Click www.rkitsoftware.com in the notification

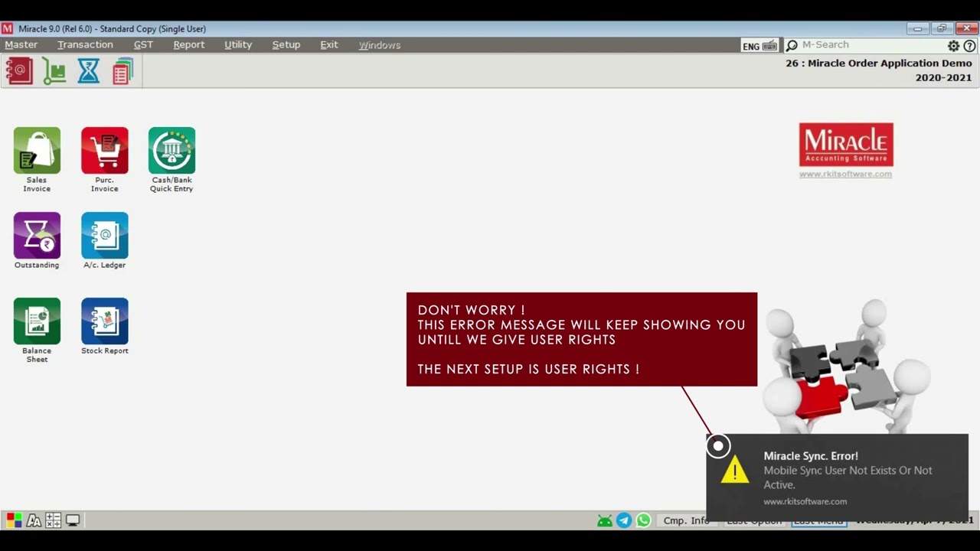point(805,502)
